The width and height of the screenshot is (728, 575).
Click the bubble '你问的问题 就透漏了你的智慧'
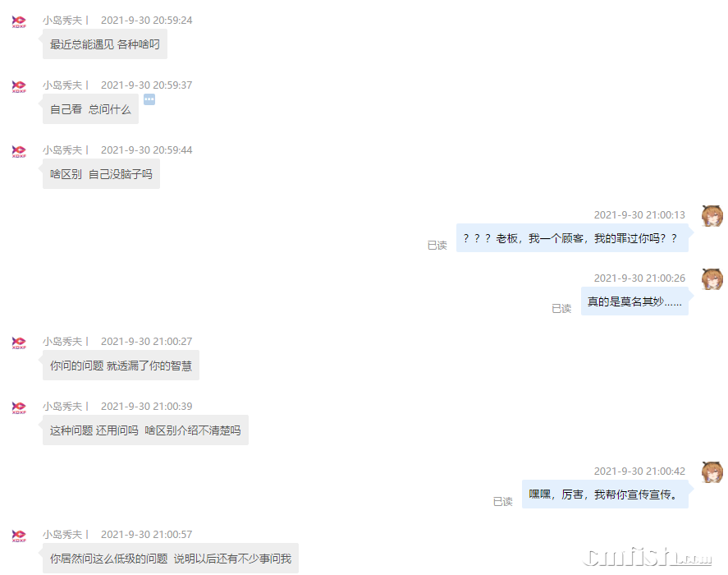[x=121, y=366]
